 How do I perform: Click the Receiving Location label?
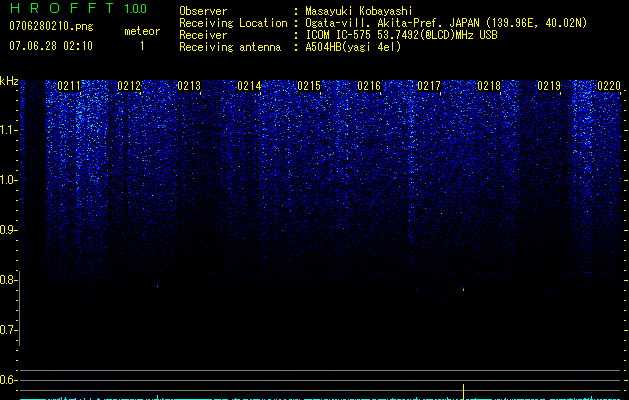[x=233, y=23]
